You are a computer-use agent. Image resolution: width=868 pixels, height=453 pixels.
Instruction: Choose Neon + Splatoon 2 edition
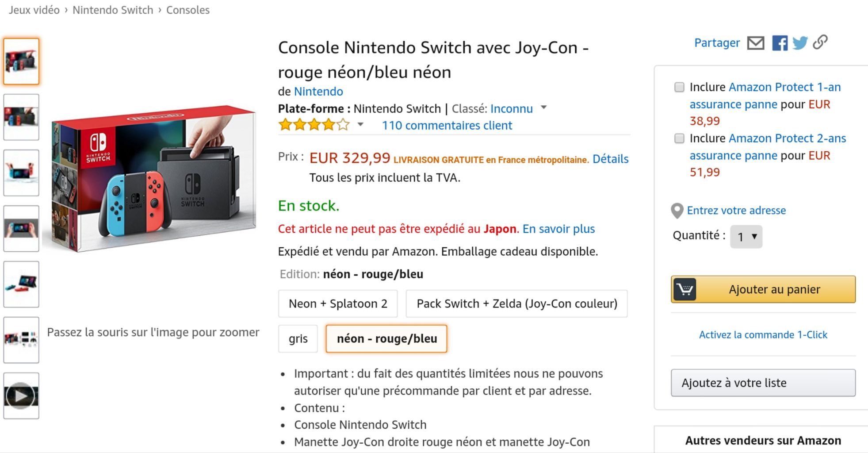(338, 303)
